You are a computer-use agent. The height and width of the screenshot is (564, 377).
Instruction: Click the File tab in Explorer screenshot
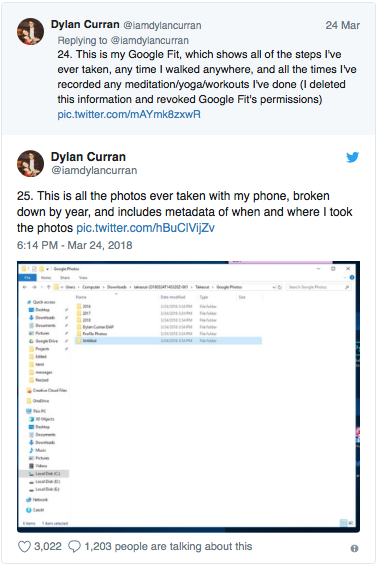[27, 278]
